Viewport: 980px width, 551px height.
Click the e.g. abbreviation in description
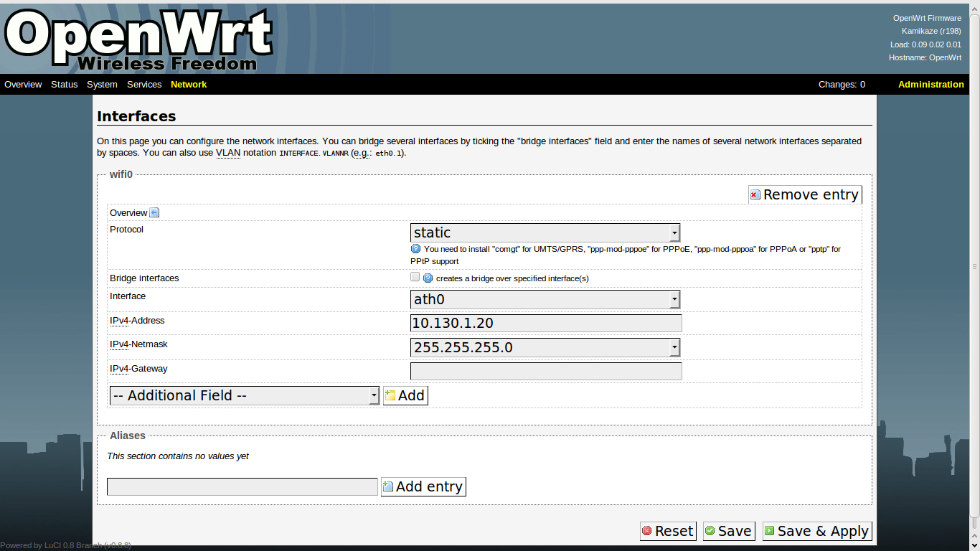click(x=362, y=153)
